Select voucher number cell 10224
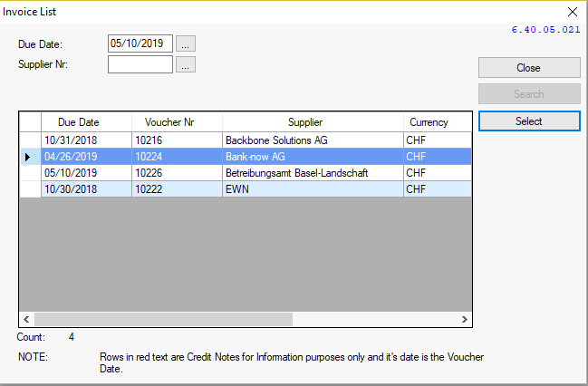 [x=177, y=157]
